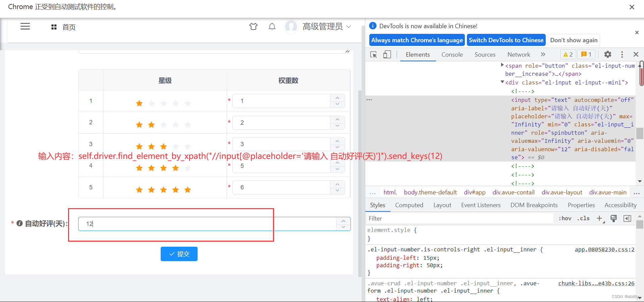644x302 pixels.
Task: Click the first star in row 1
Action: 139,103
